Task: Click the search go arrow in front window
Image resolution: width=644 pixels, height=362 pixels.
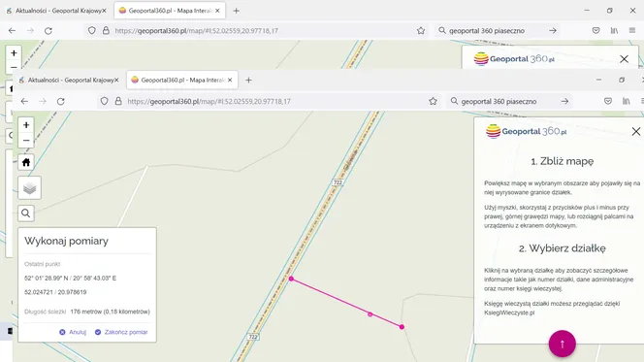Action: pyautogui.click(x=564, y=101)
